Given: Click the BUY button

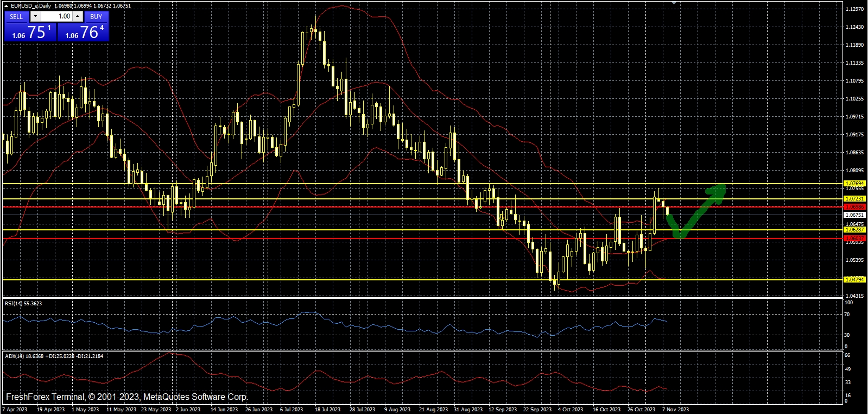Looking at the screenshot, I should coord(96,16).
